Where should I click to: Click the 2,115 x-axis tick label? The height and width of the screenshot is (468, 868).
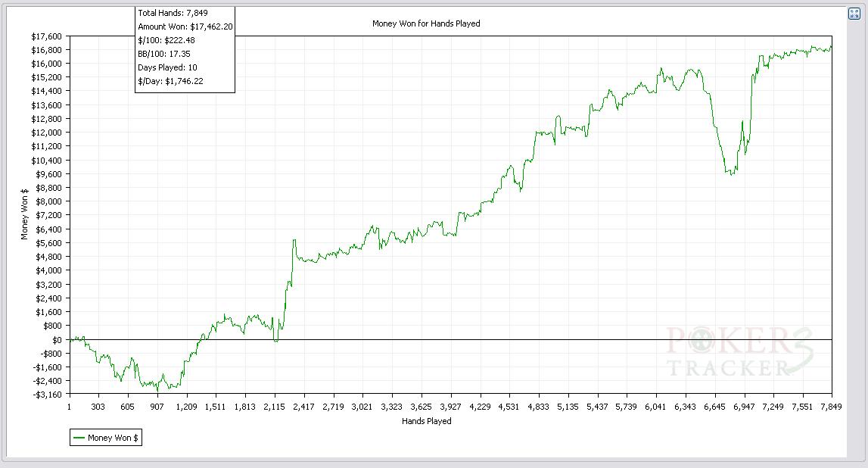tap(274, 407)
